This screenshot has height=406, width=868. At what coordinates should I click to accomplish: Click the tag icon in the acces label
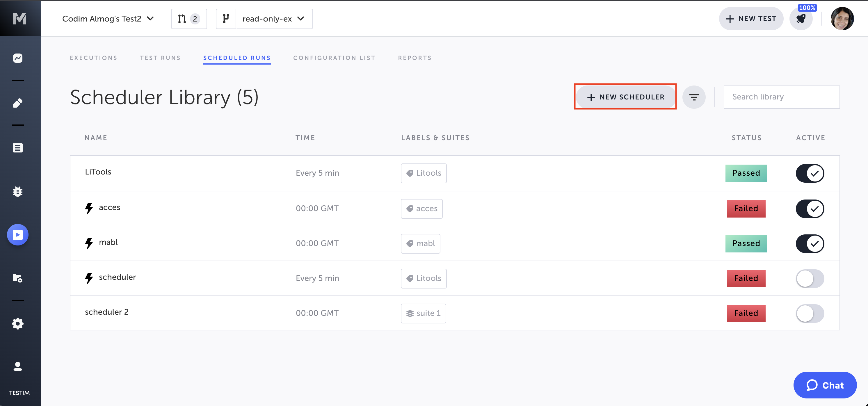tap(410, 209)
